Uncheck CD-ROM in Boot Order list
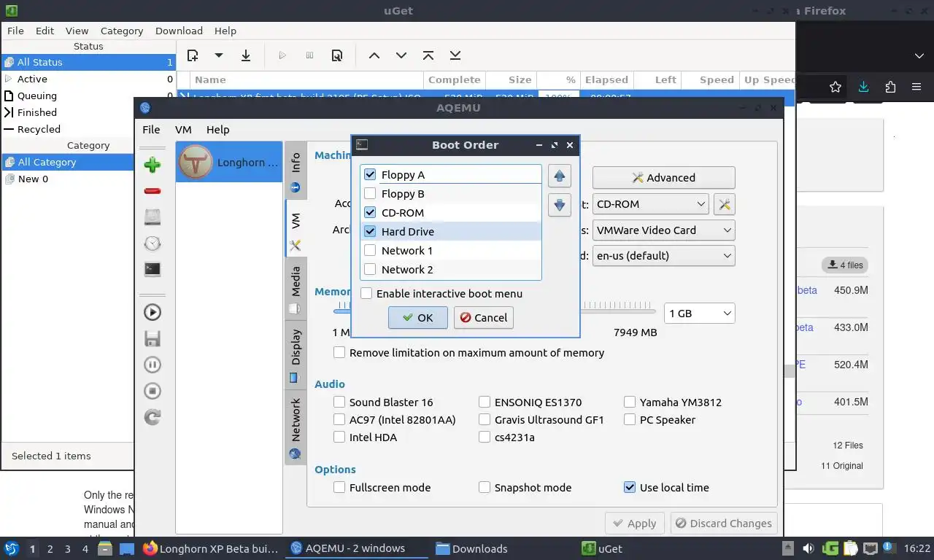The image size is (934, 560). click(x=370, y=212)
